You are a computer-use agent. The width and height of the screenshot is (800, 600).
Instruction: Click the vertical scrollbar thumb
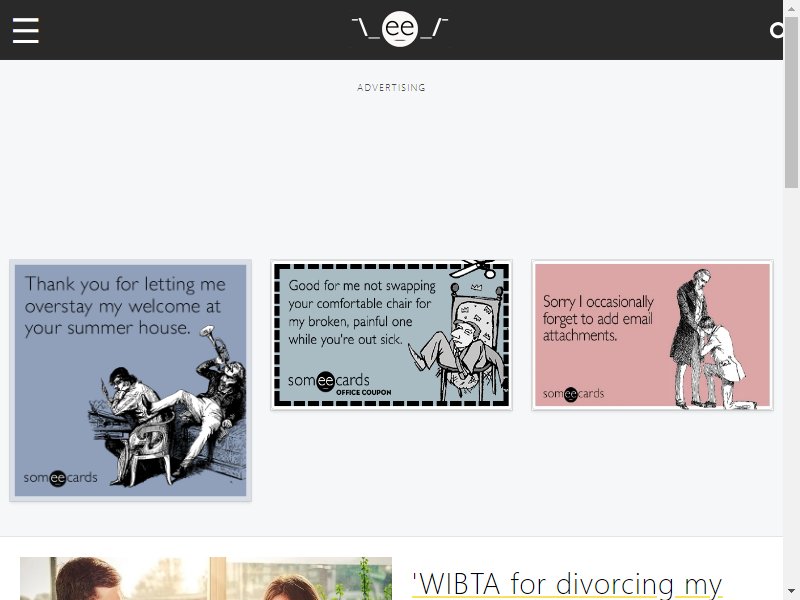[x=791, y=102]
